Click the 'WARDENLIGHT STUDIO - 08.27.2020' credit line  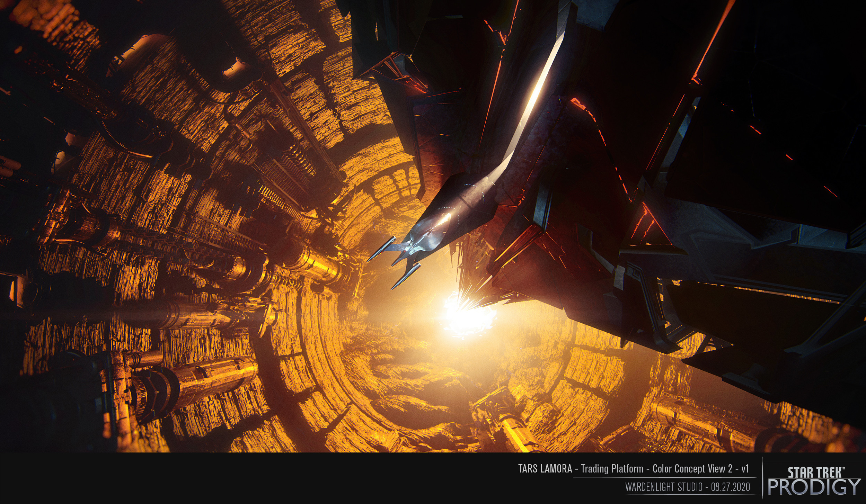click(687, 487)
